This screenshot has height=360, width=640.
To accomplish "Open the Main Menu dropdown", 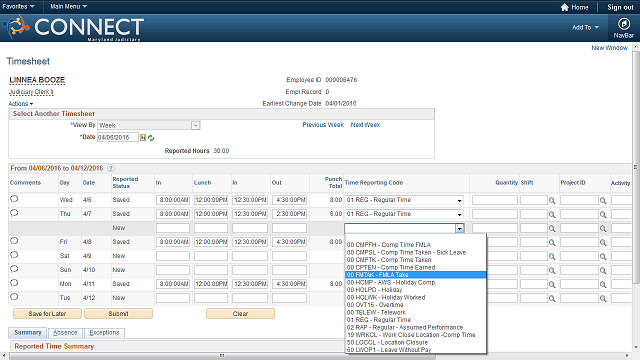I will click(x=68, y=7).
